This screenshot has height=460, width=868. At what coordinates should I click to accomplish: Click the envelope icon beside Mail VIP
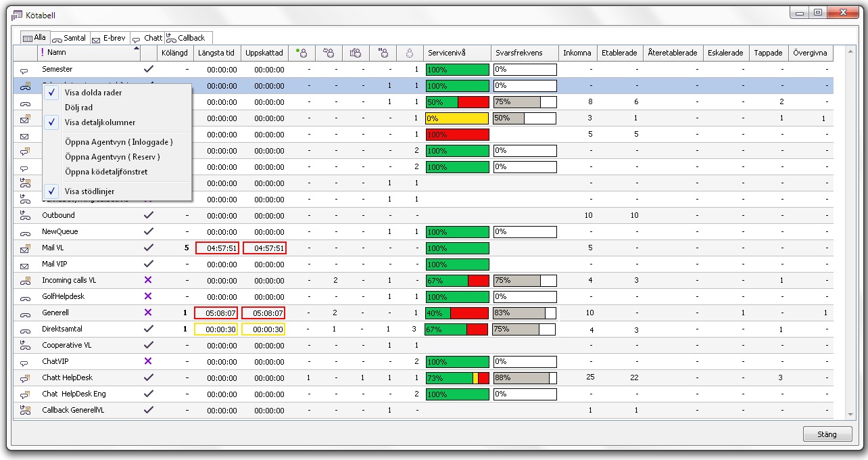coord(25,264)
